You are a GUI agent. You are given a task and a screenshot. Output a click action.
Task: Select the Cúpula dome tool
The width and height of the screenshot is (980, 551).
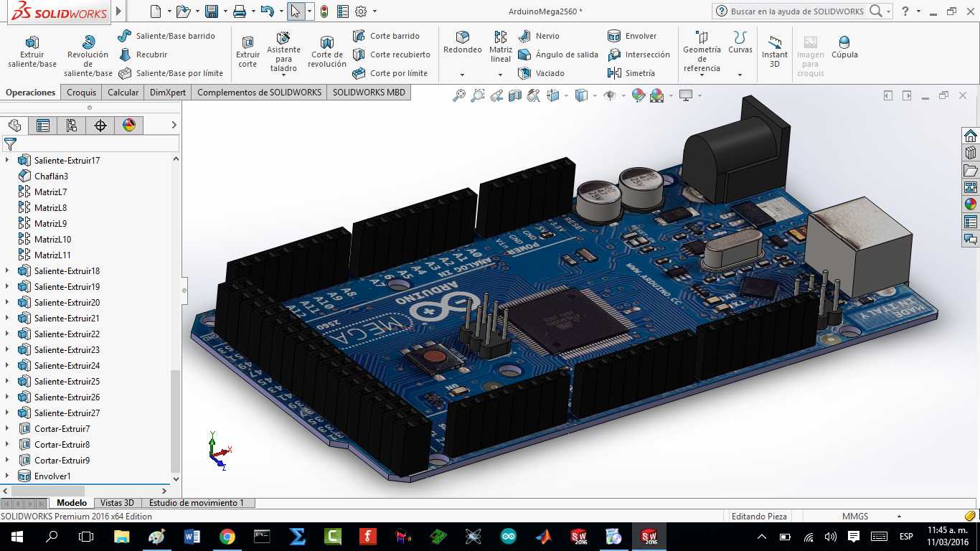844,47
